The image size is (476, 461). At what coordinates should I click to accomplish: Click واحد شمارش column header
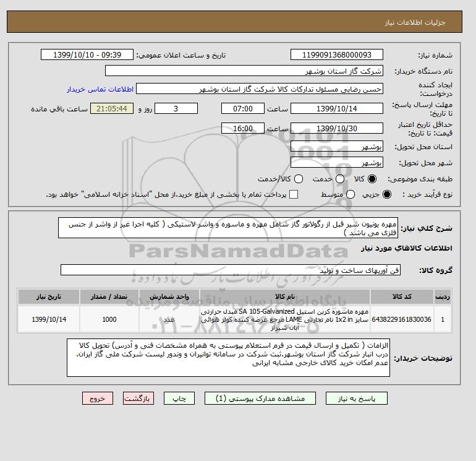[x=169, y=296]
